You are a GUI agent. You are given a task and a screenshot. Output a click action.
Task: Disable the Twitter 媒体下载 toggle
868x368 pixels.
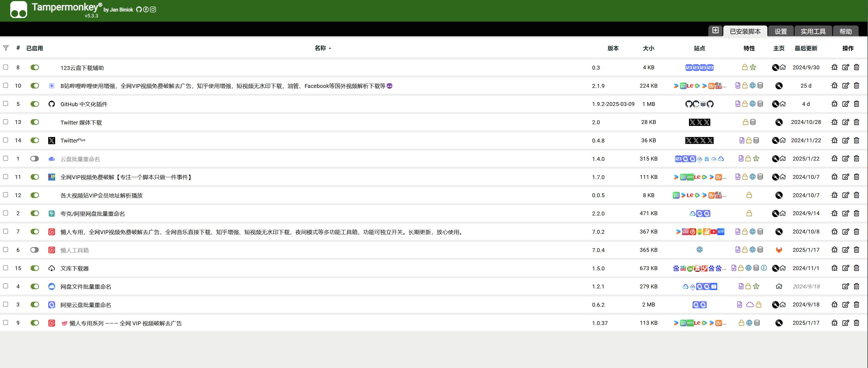pyautogui.click(x=35, y=122)
